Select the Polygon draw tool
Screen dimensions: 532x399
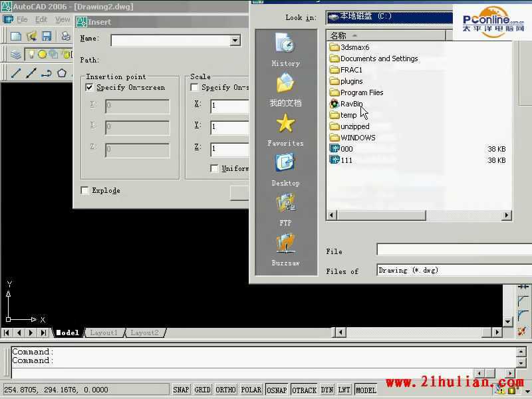tap(62, 73)
